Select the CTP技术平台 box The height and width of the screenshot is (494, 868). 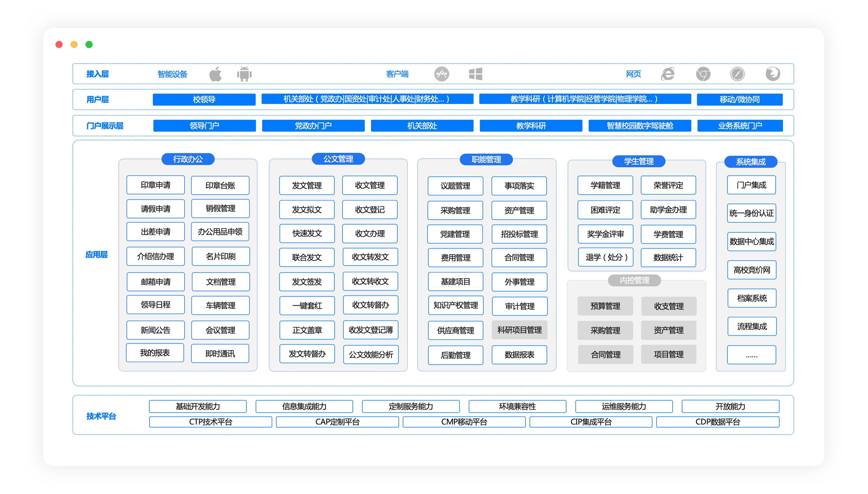click(211, 422)
